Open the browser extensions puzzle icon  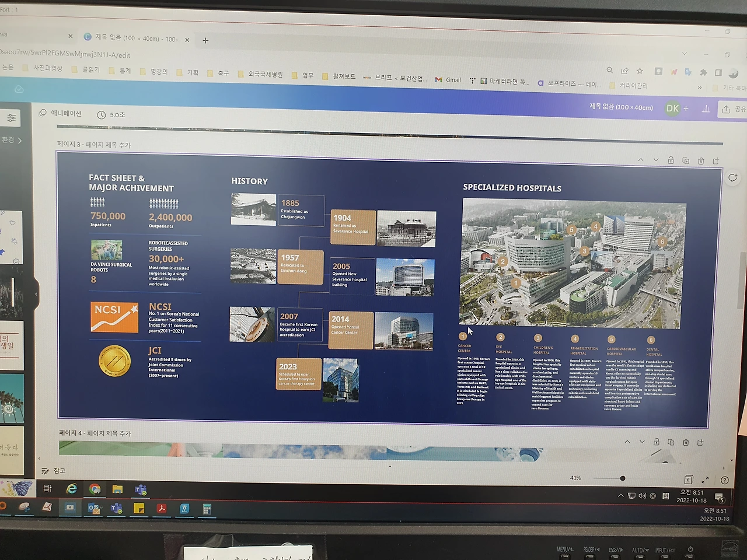click(x=703, y=72)
